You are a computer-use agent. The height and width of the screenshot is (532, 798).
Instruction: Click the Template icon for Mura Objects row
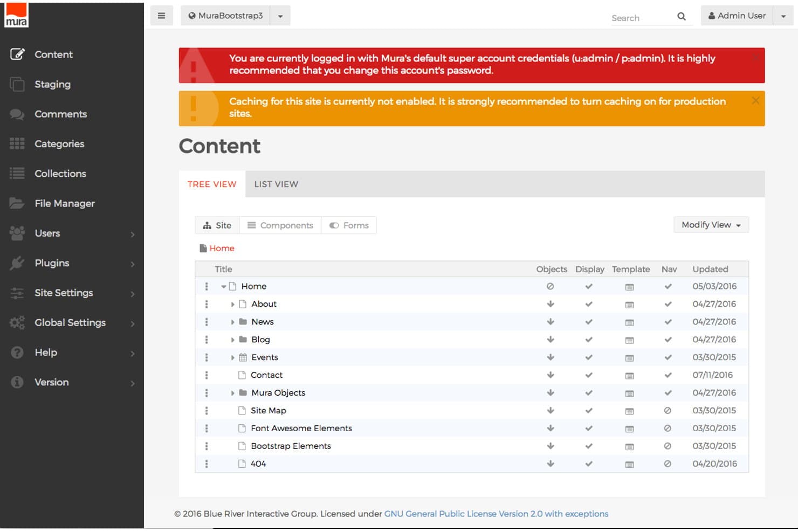pos(629,393)
